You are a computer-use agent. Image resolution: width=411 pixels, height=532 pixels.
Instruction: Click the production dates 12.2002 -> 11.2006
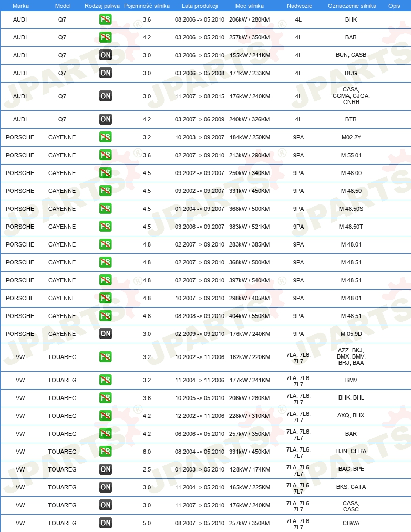pos(200,416)
